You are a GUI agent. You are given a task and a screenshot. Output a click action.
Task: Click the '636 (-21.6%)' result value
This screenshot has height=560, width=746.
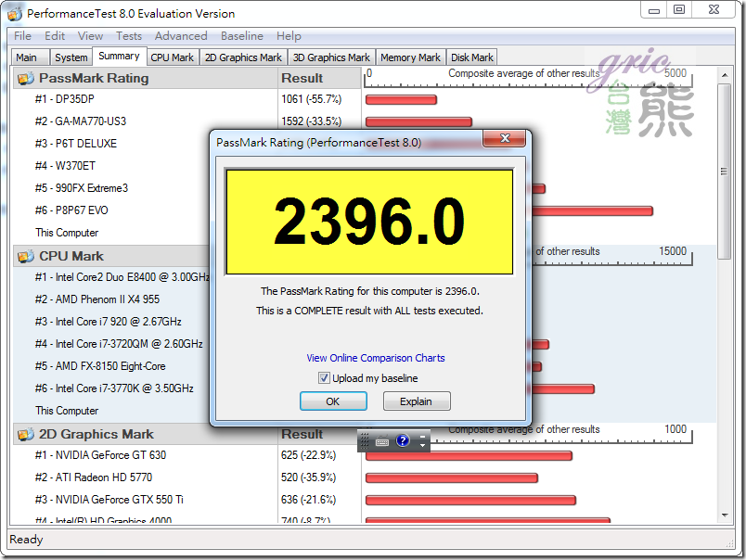308,500
